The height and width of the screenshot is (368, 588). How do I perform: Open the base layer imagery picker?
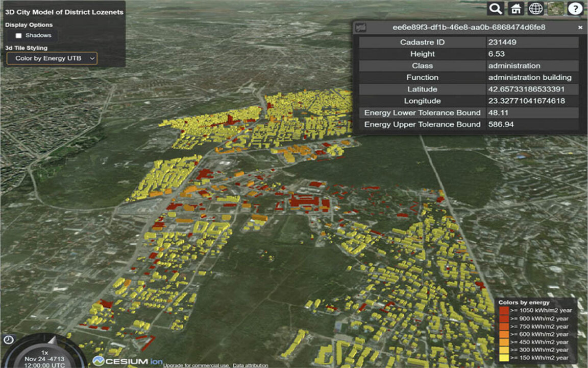point(555,9)
